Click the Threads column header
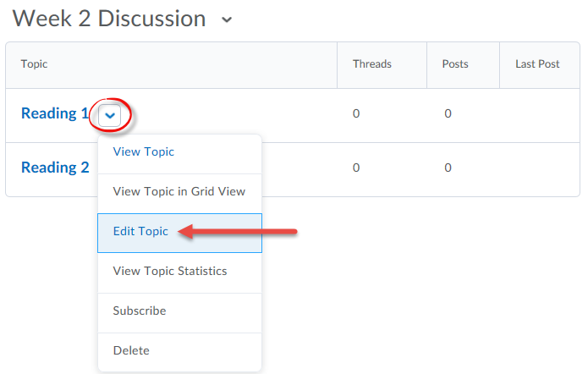This screenshot has height=374, width=588. pos(372,64)
